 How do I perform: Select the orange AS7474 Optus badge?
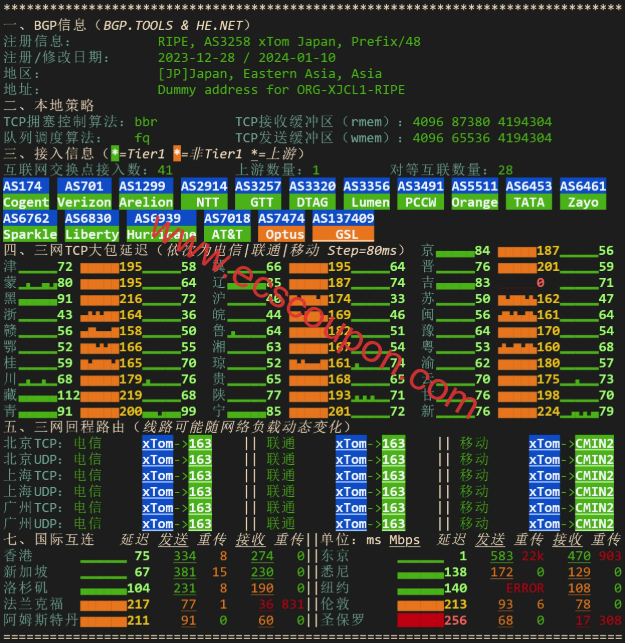(x=281, y=226)
